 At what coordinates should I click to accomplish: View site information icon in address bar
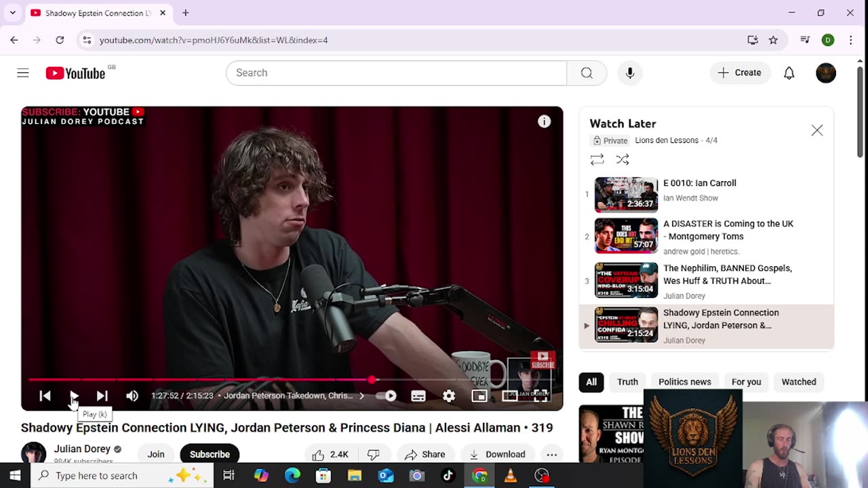coord(87,40)
